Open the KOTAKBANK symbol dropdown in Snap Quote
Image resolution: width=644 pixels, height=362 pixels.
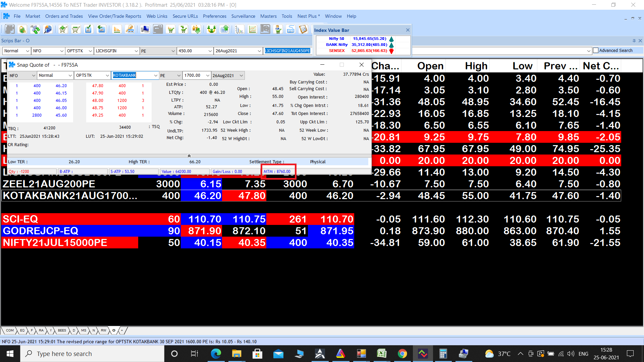[156, 75]
